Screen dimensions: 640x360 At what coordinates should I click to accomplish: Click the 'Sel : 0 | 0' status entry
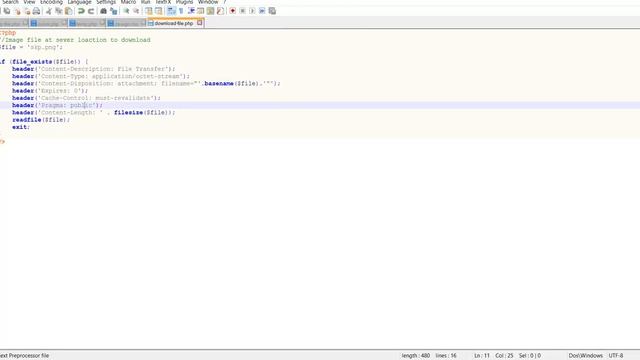coord(529,356)
